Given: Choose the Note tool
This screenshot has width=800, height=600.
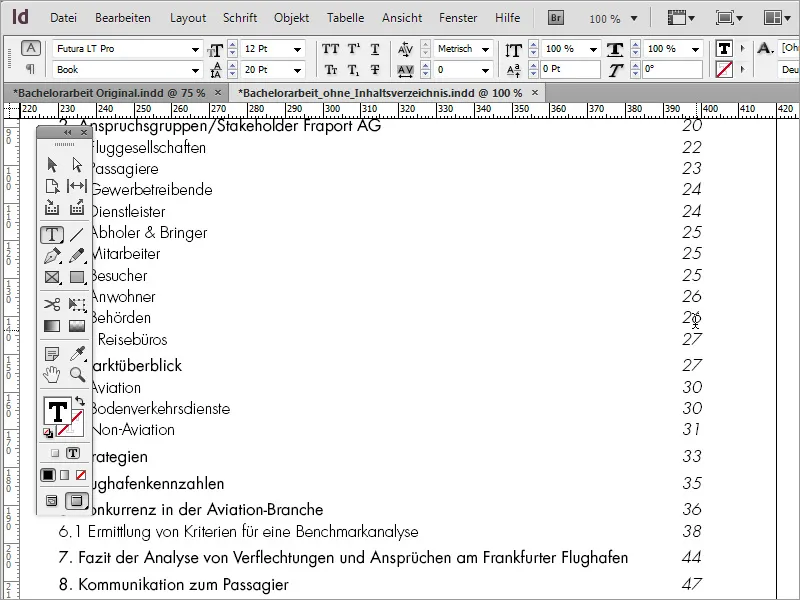Looking at the screenshot, I should click(x=52, y=354).
